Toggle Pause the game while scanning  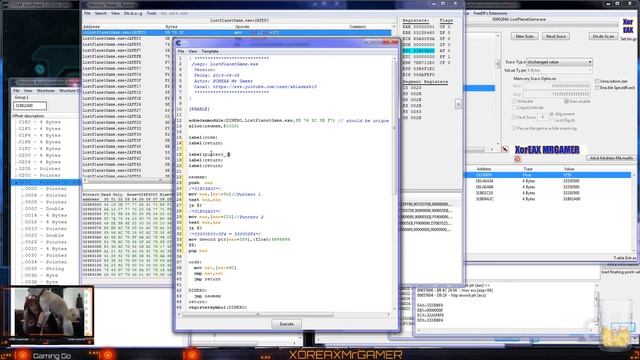[515, 128]
